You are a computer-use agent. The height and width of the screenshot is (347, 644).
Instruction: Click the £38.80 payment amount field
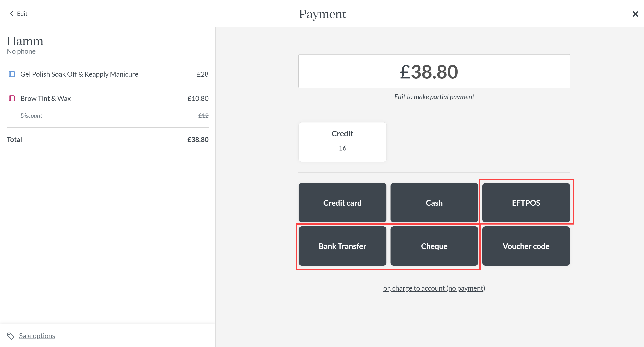(x=434, y=71)
